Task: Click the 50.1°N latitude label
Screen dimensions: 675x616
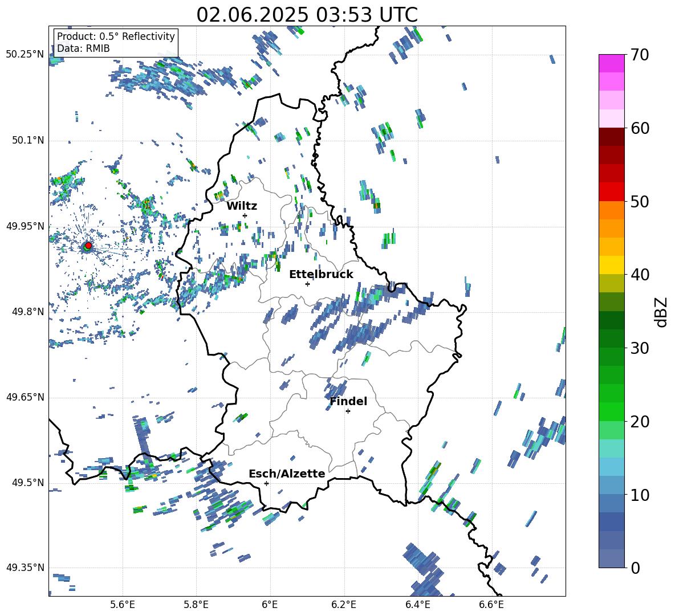Action: tap(28, 140)
